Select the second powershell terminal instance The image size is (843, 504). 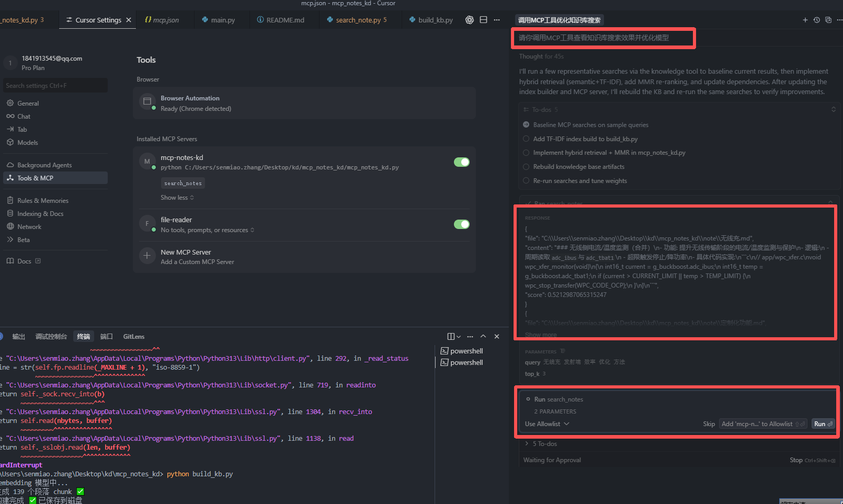(462, 362)
